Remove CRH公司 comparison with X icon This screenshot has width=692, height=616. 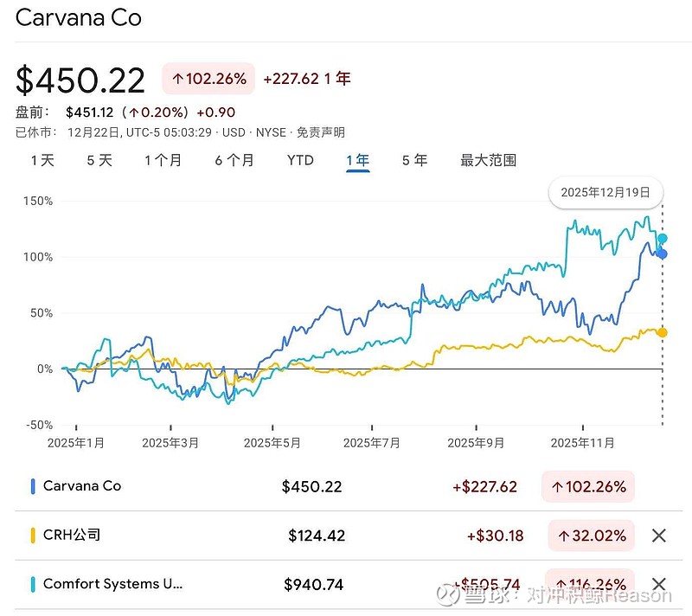pyautogui.click(x=658, y=536)
